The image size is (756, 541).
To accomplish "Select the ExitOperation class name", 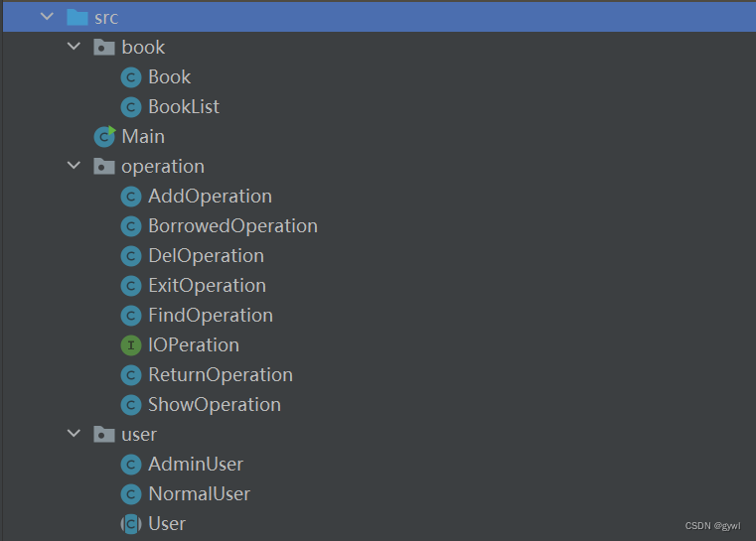I will pyautogui.click(x=207, y=286).
